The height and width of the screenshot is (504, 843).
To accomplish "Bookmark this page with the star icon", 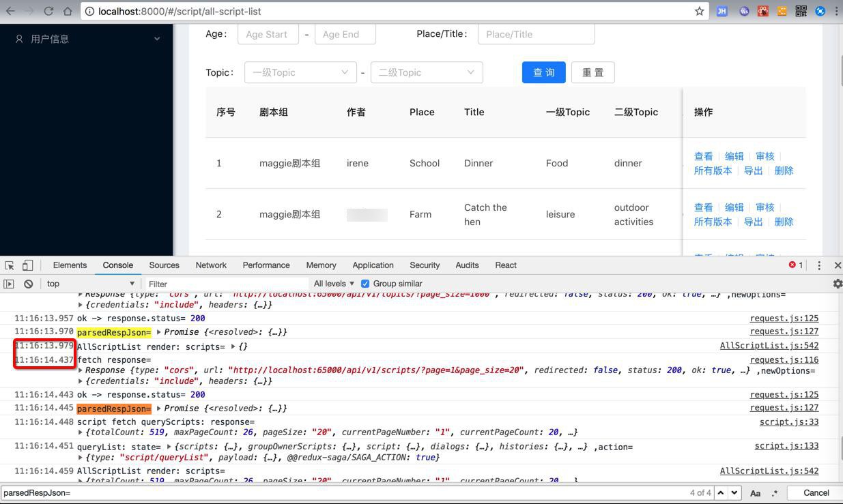I will tap(699, 11).
